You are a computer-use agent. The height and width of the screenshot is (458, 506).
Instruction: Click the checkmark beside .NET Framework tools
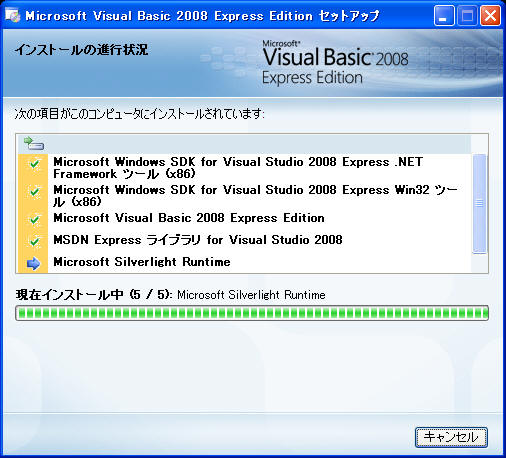pos(34,164)
